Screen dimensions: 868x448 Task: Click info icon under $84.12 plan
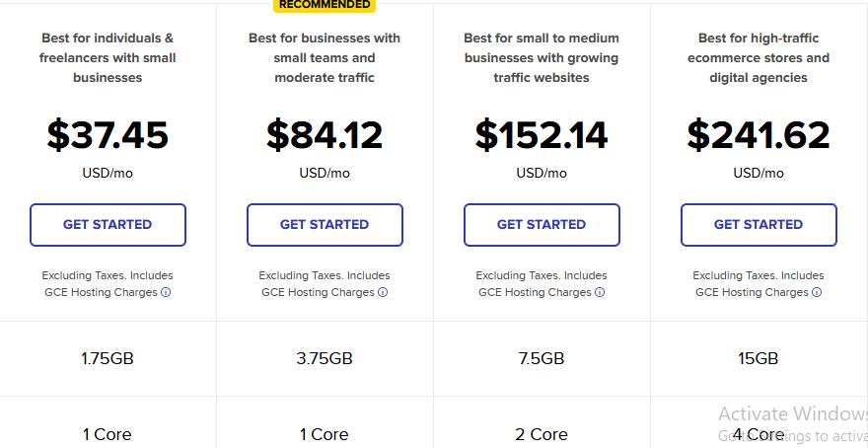(x=383, y=292)
